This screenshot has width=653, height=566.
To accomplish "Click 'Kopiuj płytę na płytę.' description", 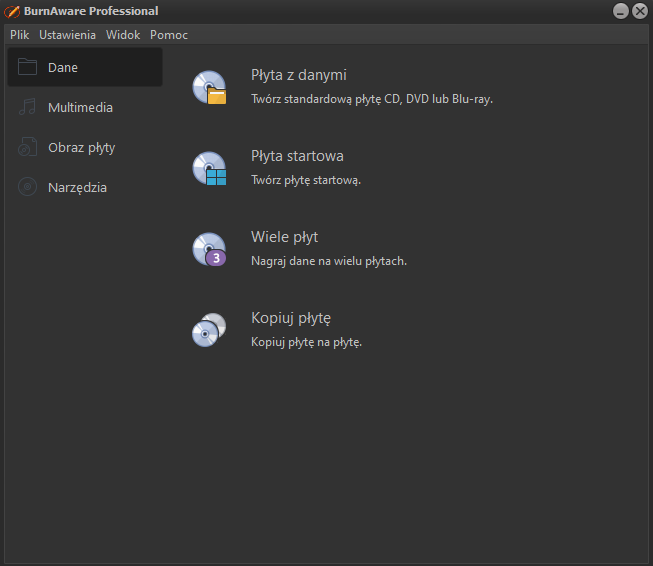I will click(307, 342).
